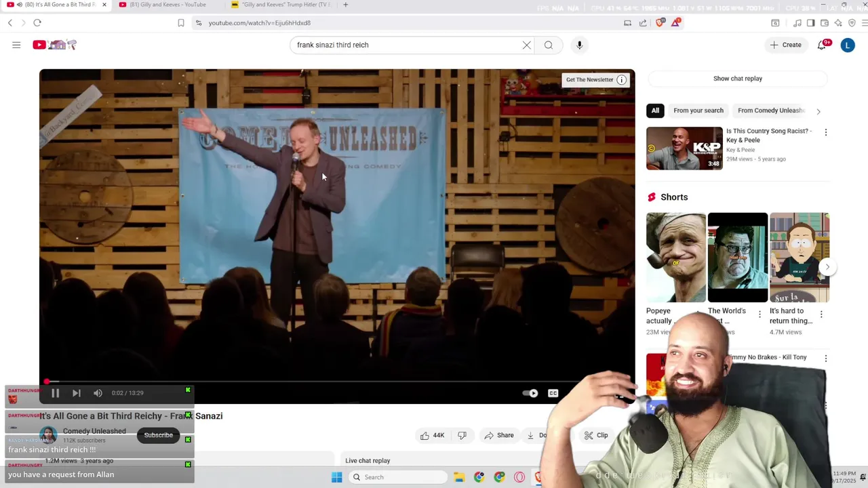The image size is (868, 488).
Task: Click the browser address bar URL
Action: pyautogui.click(x=260, y=23)
